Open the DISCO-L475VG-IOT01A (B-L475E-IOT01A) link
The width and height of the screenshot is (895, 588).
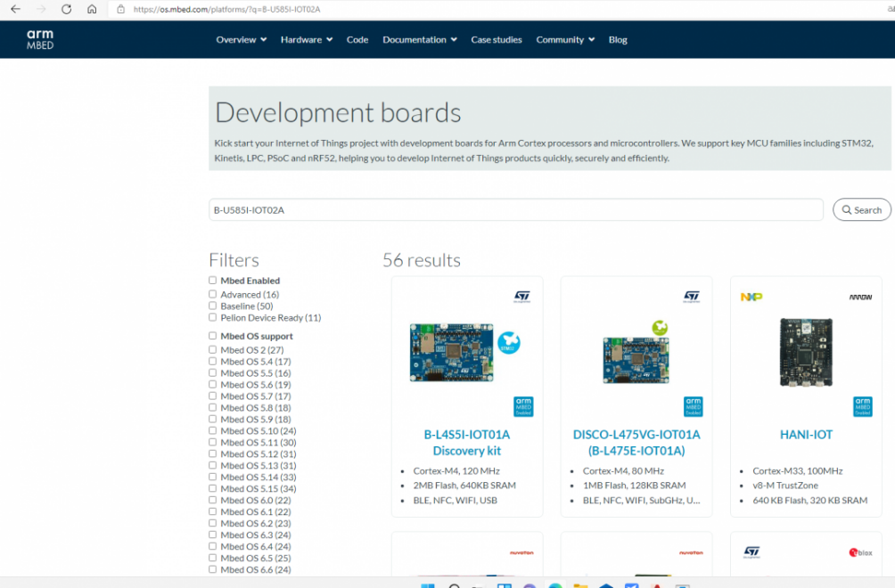(x=636, y=443)
